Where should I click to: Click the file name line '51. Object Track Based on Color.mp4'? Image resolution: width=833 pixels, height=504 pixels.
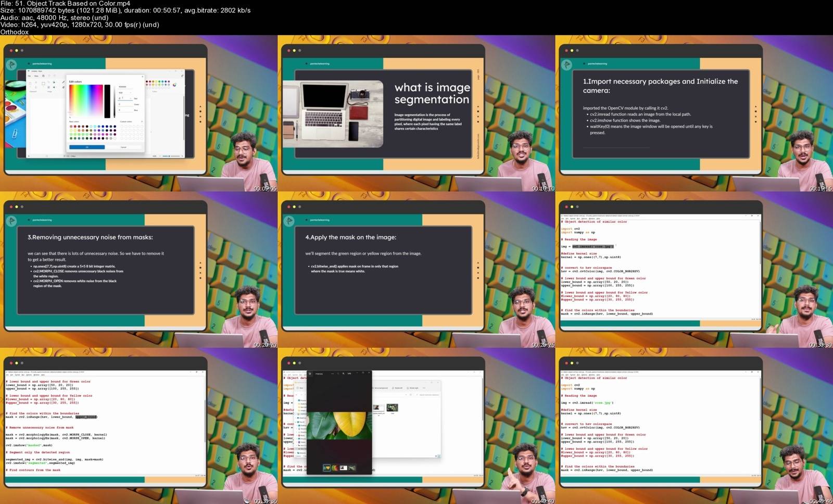click(x=65, y=4)
